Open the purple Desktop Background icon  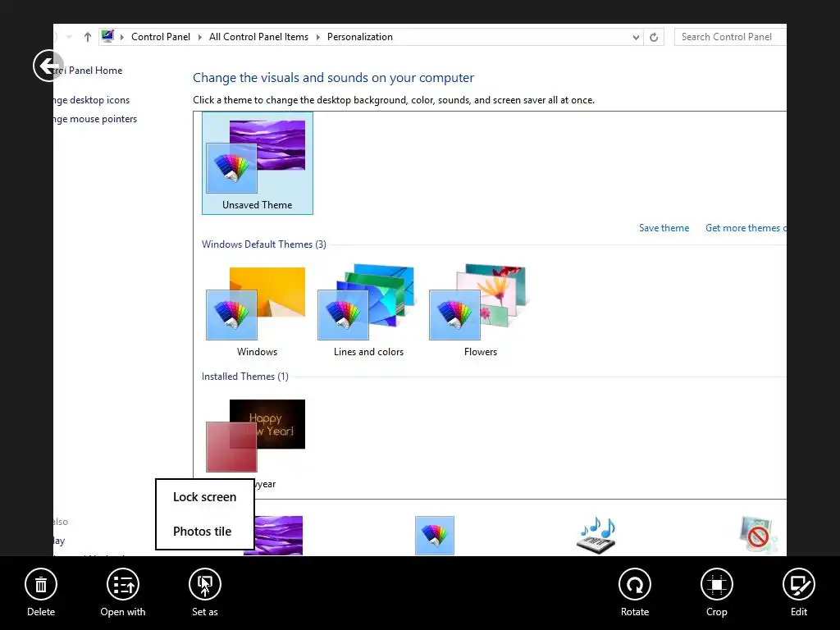click(273, 535)
